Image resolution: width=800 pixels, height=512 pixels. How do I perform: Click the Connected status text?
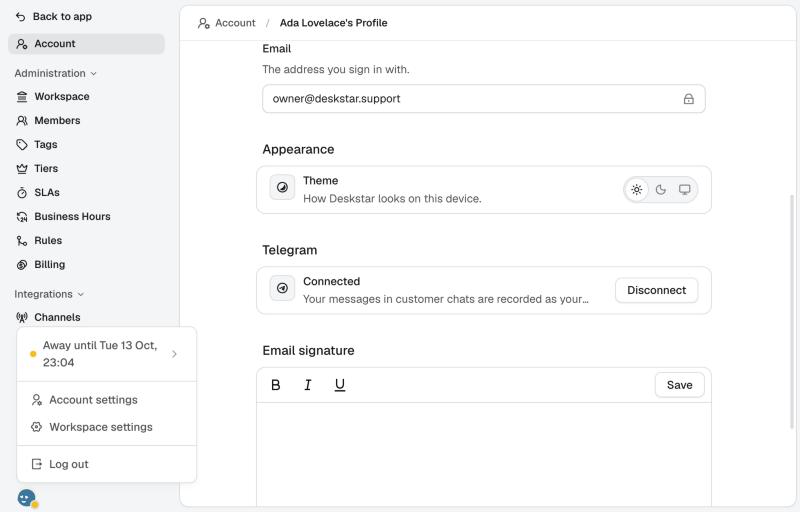click(x=331, y=281)
